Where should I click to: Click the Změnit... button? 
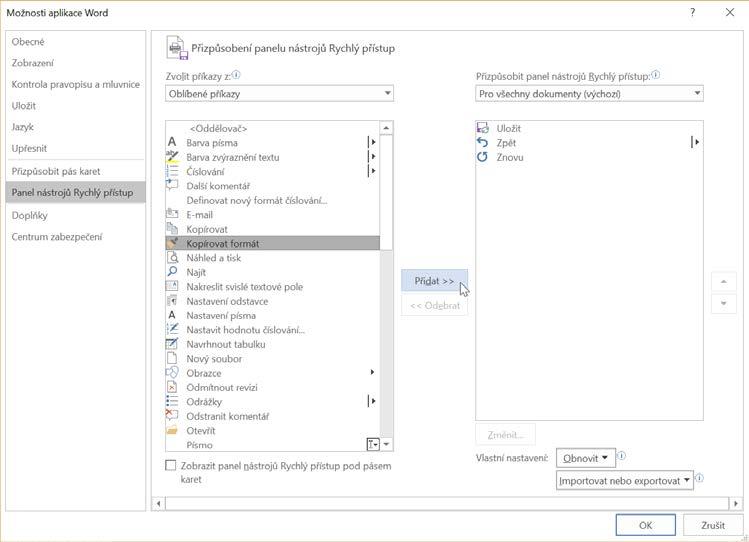tap(505, 435)
